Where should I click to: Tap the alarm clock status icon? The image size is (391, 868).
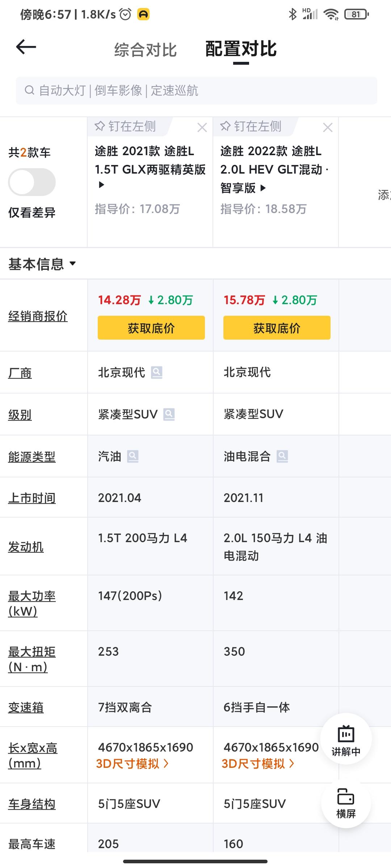pos(125,14)
